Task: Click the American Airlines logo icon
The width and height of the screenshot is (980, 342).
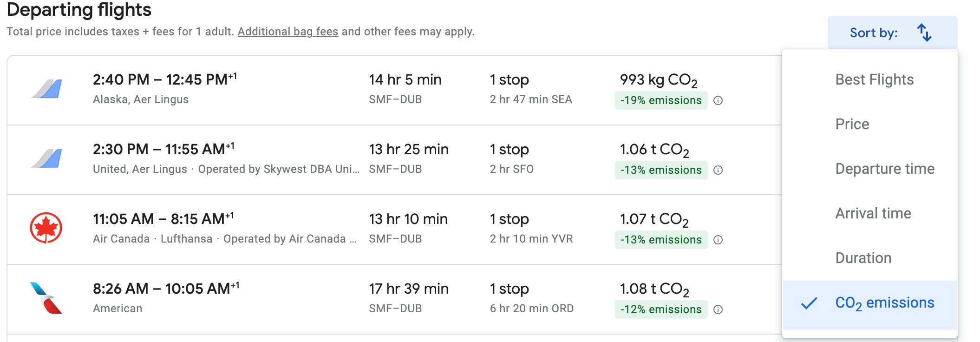Action: click(46, 298)
